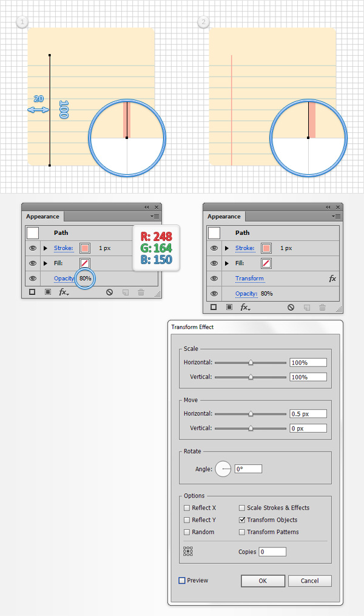This screenshot has width=364, height=616.
Task: Click stroke color swatch in left panel
Action: [85, 248]
